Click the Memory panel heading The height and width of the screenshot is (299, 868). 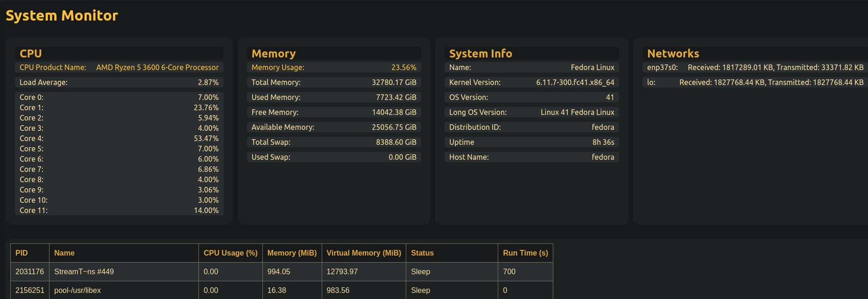334,53
